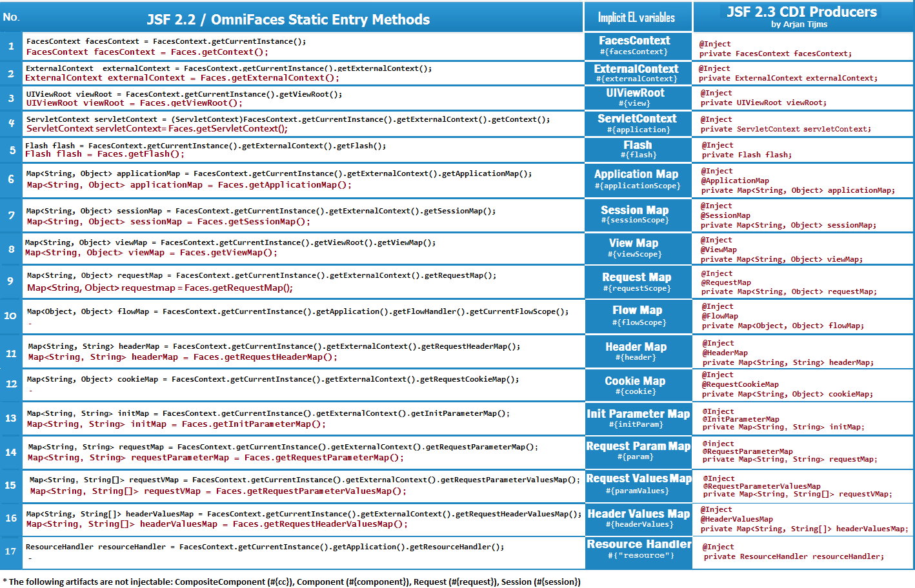Select the red 'Faces.getApplicationMap();' line
Viewport: 915px width, 588px height.
189,185
